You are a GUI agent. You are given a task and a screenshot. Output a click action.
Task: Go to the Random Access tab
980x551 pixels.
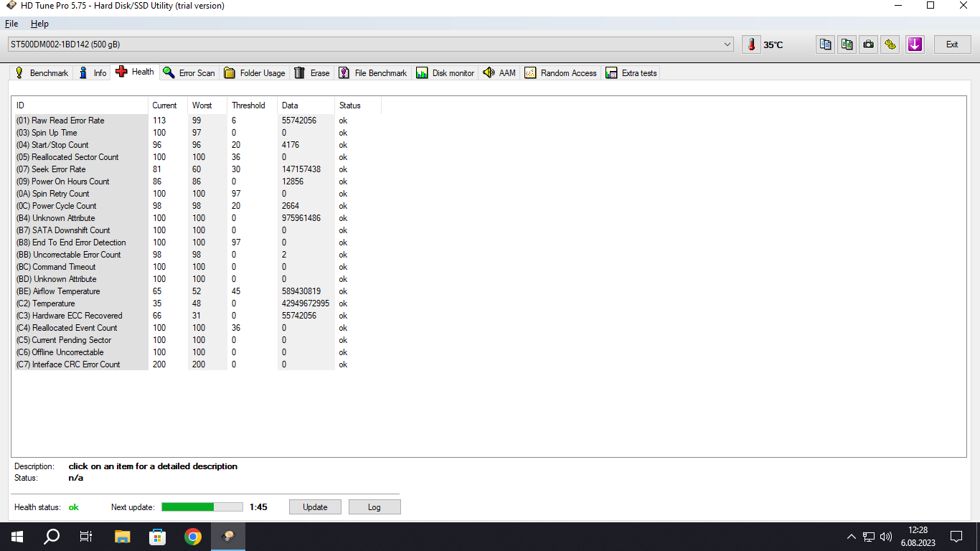coord(561,73)
